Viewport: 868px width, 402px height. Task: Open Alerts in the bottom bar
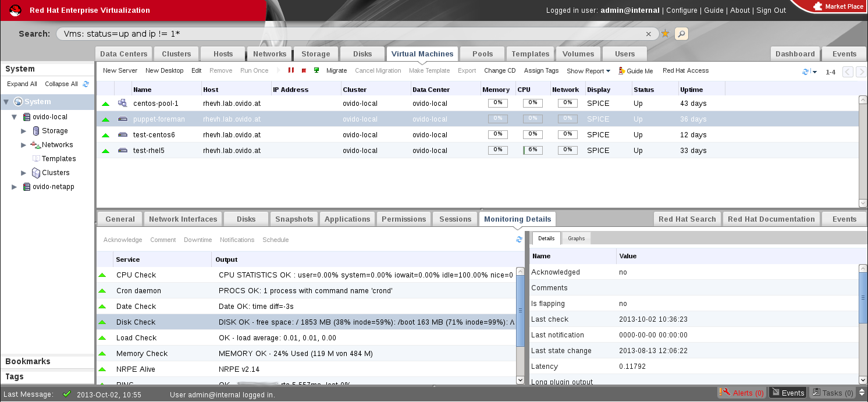742,393
